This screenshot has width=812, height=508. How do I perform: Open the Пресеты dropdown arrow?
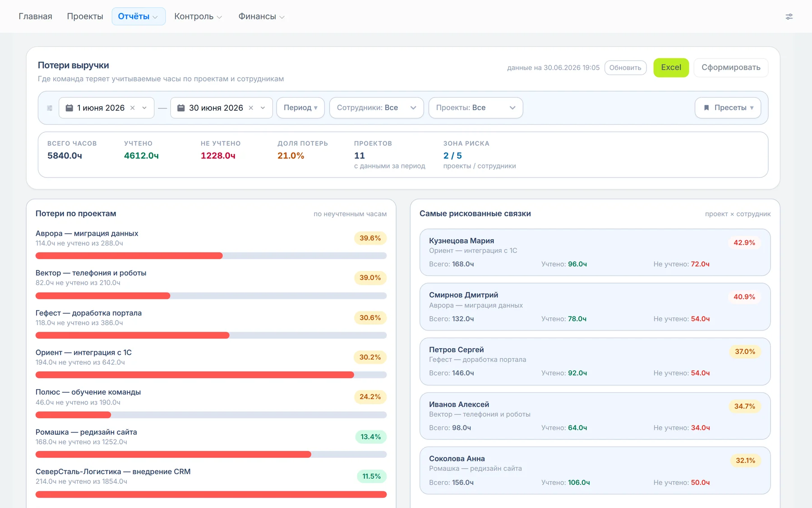click(x=752, y=108)
